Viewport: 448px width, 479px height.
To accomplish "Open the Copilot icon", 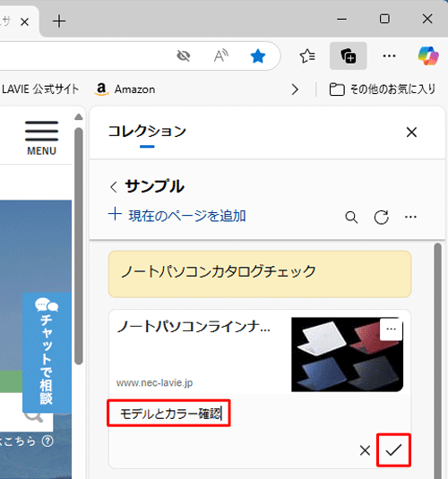I will tap(428, 56).
